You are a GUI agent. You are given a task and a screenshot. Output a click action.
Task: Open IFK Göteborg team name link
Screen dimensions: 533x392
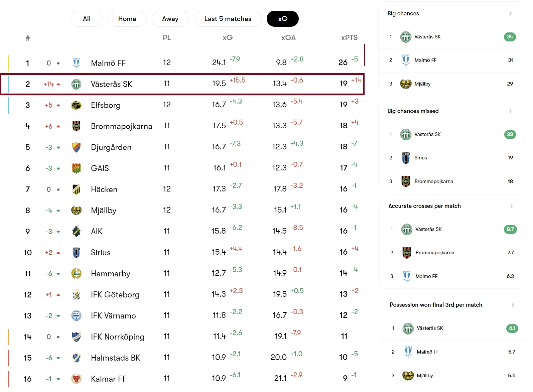click(x=115, y=295)
